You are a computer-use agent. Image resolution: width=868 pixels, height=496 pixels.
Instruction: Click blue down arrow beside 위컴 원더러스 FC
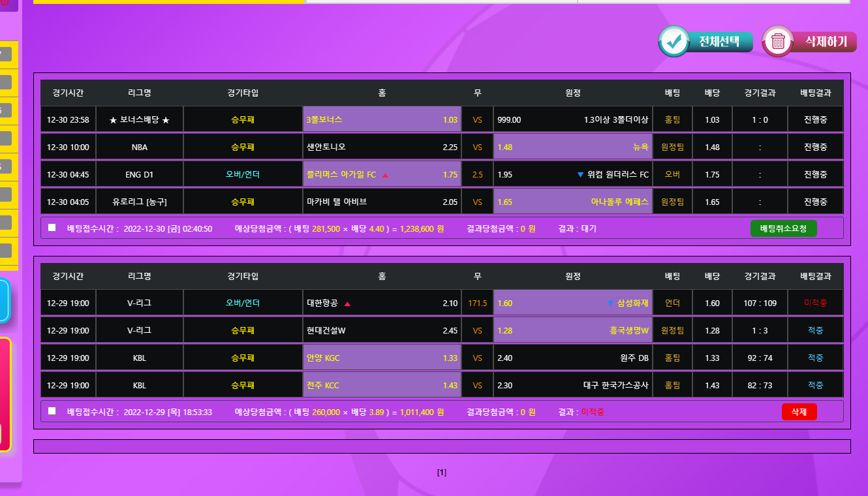pyautogui.click(x=580, y=175)
